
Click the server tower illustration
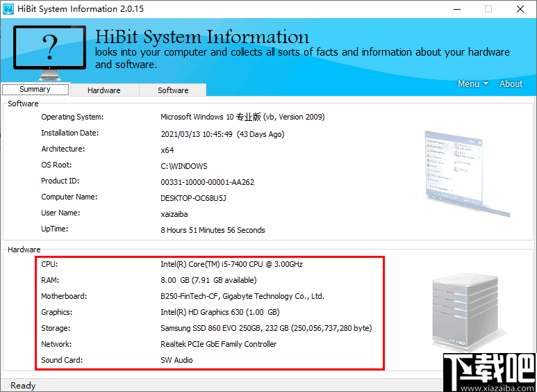pos(468,313)
